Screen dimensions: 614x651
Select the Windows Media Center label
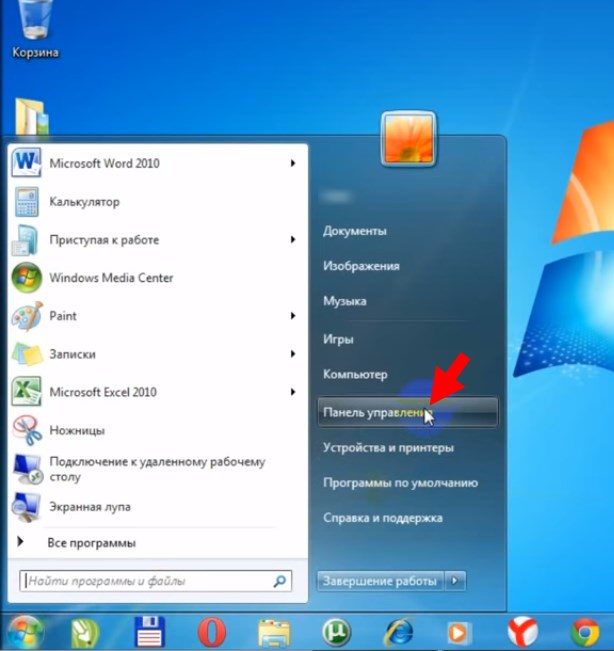click(111, 278)
